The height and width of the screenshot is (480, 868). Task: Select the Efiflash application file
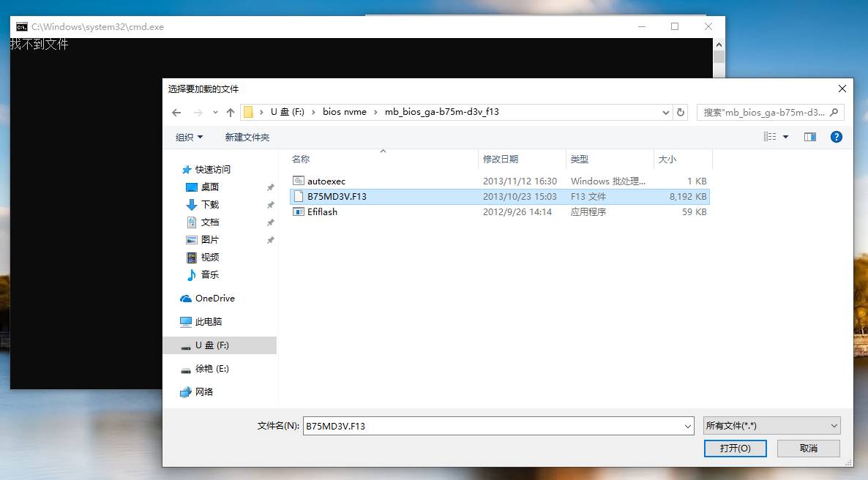point(499,212)
